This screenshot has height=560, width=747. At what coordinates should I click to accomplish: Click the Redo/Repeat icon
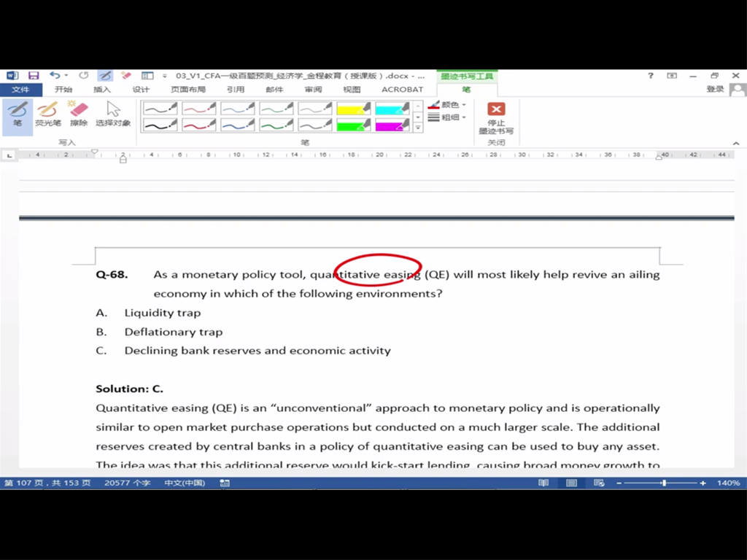pos(84,75)
